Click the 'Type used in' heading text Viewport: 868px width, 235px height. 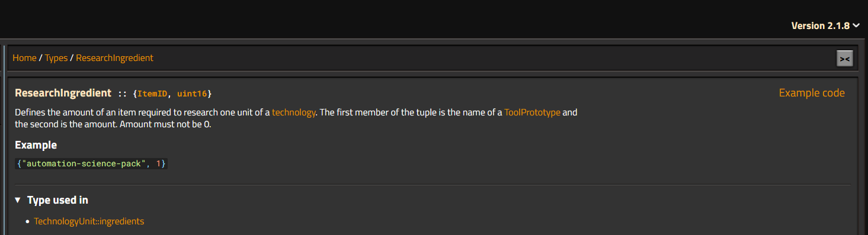58,200
